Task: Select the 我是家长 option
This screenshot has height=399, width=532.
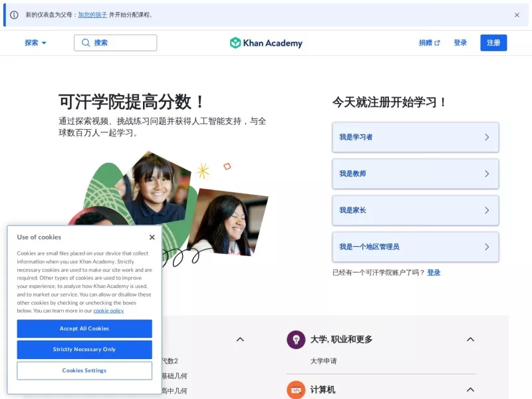Action: (x=415, y=210)
